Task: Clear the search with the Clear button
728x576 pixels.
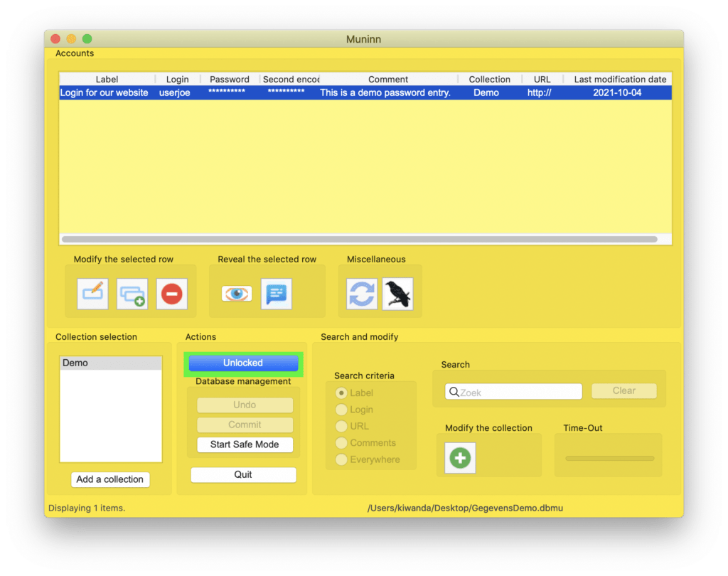Action: pyautogui.click(x=624, y=390)
